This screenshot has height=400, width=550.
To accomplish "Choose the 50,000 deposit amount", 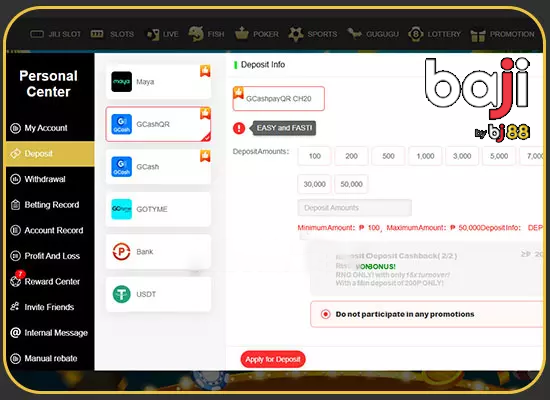I will pyautogui.click(x=351, y=184).
